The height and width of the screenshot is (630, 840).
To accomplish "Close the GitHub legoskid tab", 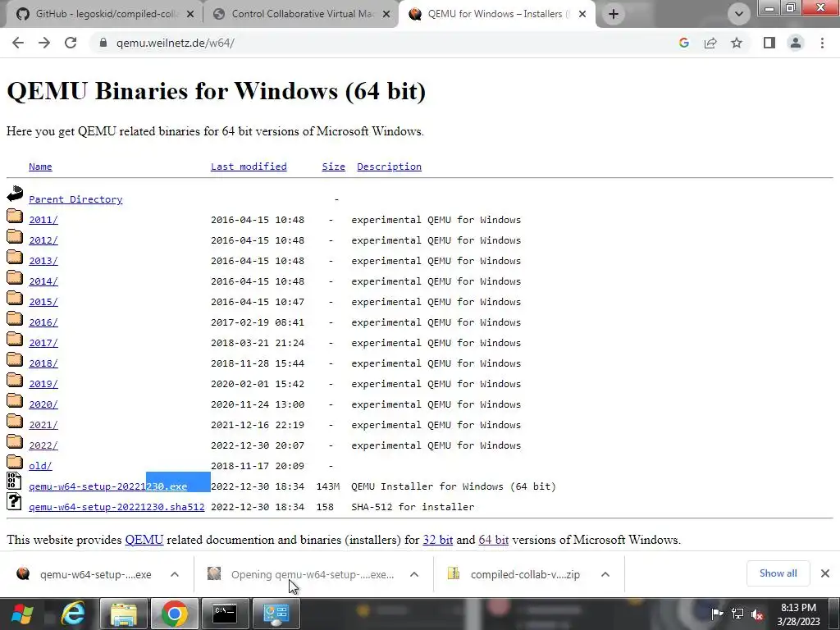I will pyautogui.click(x=190, y=15).
